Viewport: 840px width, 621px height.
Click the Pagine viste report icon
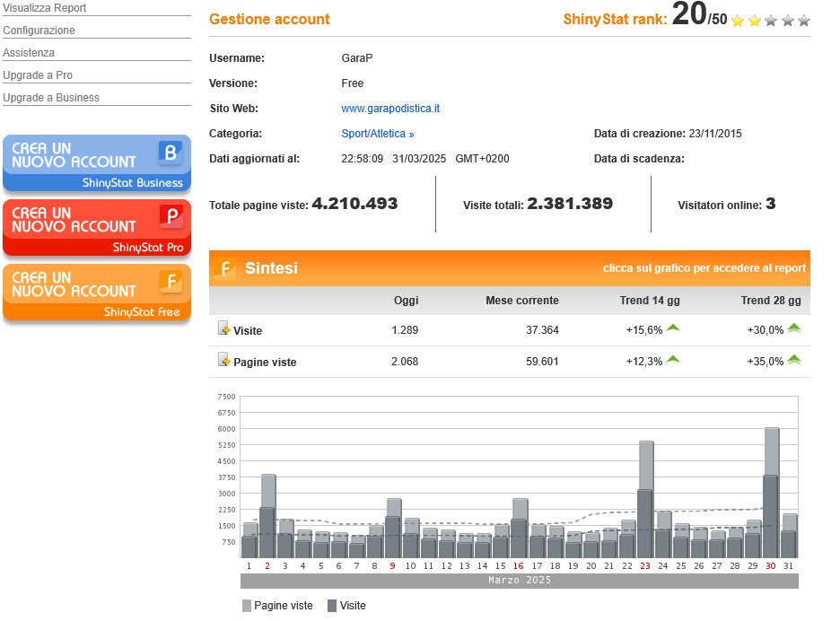tap(224, 360)
